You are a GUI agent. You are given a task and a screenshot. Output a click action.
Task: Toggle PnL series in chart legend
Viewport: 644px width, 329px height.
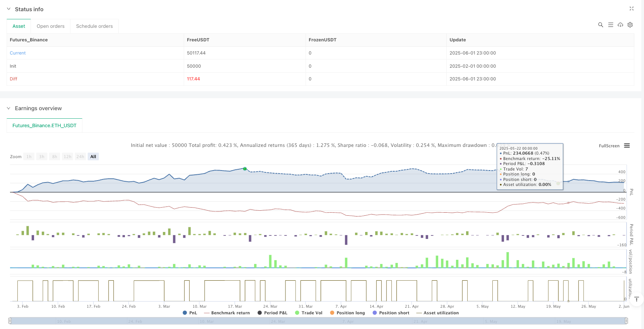point(190,313)
